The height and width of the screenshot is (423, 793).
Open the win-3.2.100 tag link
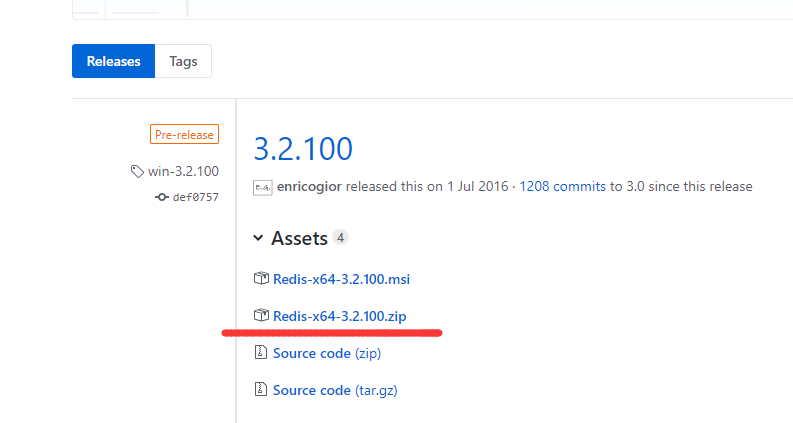point(183,171)
